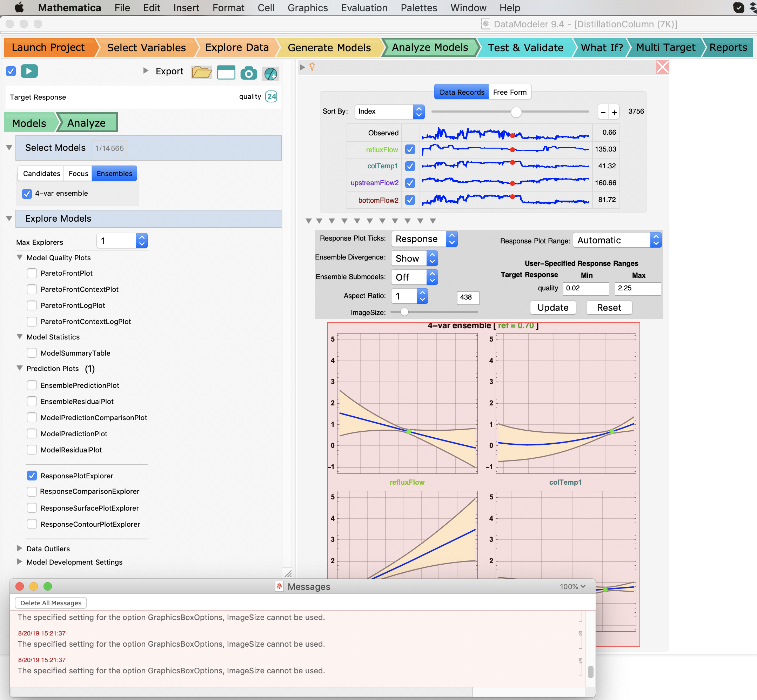757x700 pixels.
Task: Collapse Prediction Plots group
Action: 20,368
